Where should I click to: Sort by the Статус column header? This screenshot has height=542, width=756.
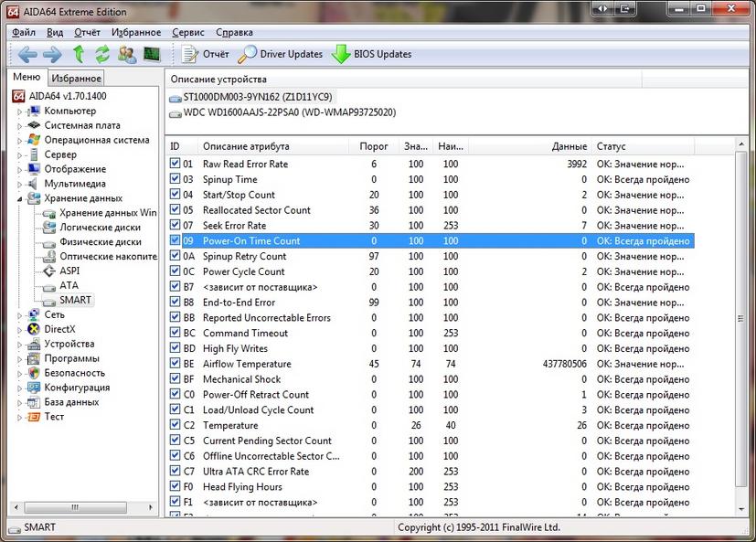coord(644,146)
